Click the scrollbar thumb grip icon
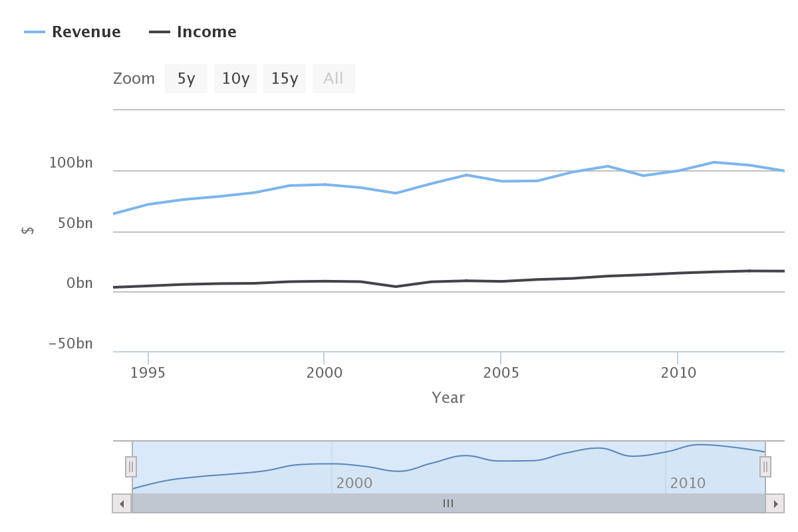Viewport: 798px width, 532px height. pyautogui.click(x=448, y=503)
